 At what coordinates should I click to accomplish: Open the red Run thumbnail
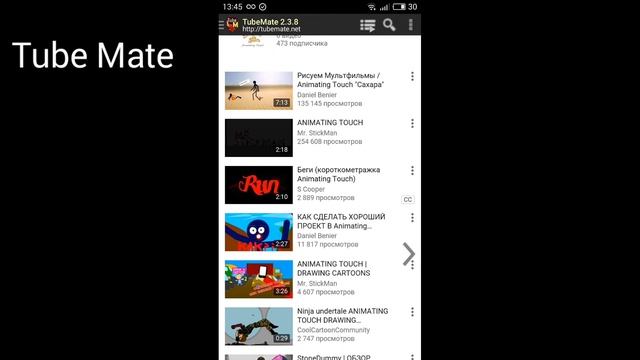tap(259, 185)
